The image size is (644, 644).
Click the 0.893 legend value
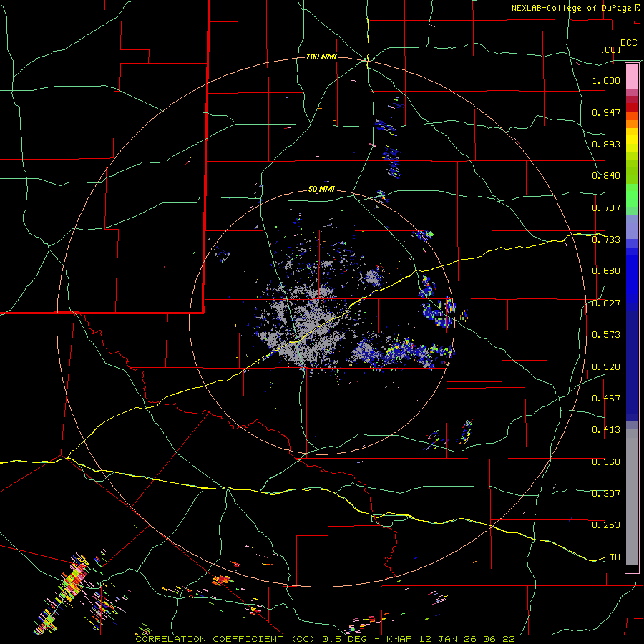coord(606,144)
